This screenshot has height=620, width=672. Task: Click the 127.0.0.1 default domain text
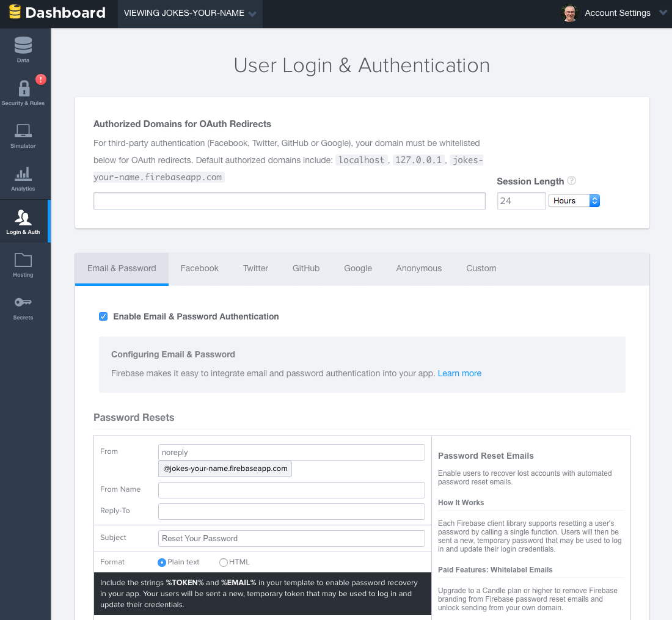coord(418,160)
